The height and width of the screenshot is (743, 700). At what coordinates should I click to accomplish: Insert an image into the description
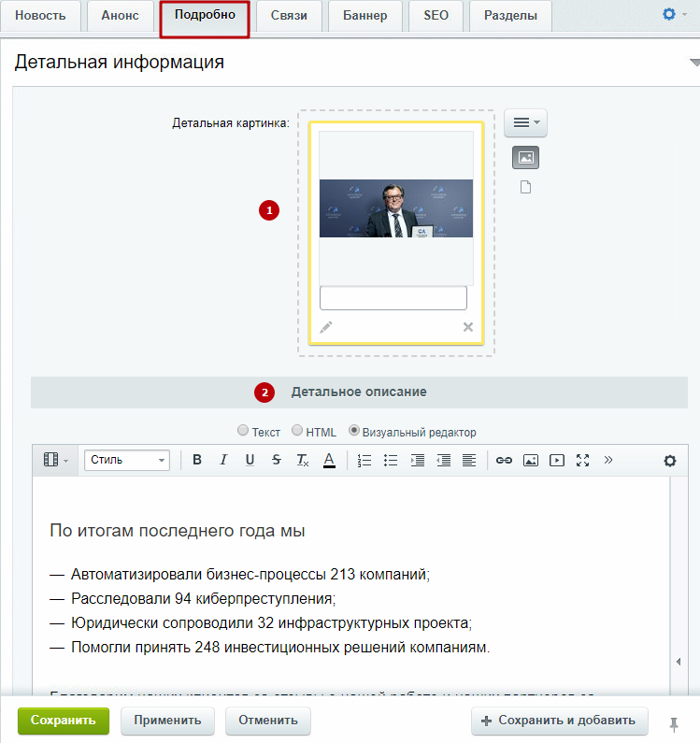[530, 460]
